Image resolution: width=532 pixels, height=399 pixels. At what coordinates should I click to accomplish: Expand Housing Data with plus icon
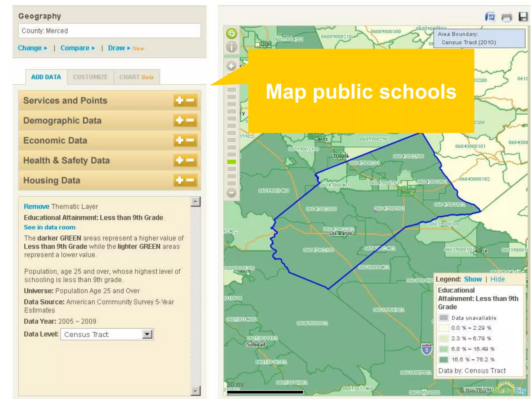click(x=180, y=180)
